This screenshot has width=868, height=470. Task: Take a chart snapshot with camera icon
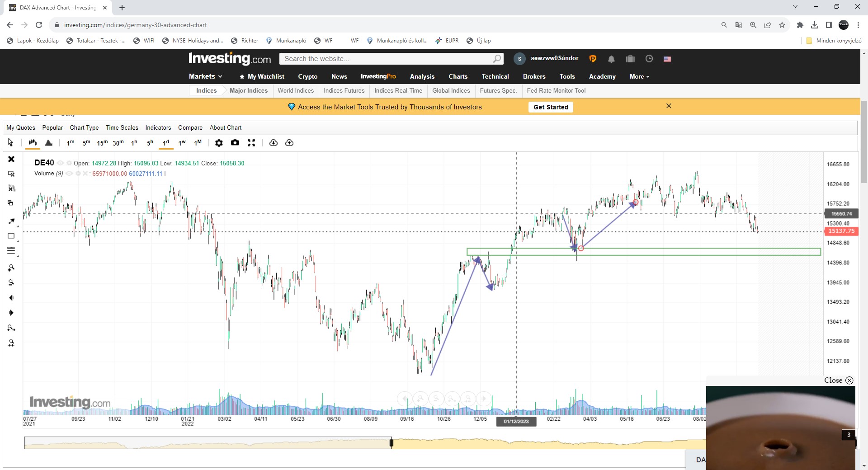235,143
